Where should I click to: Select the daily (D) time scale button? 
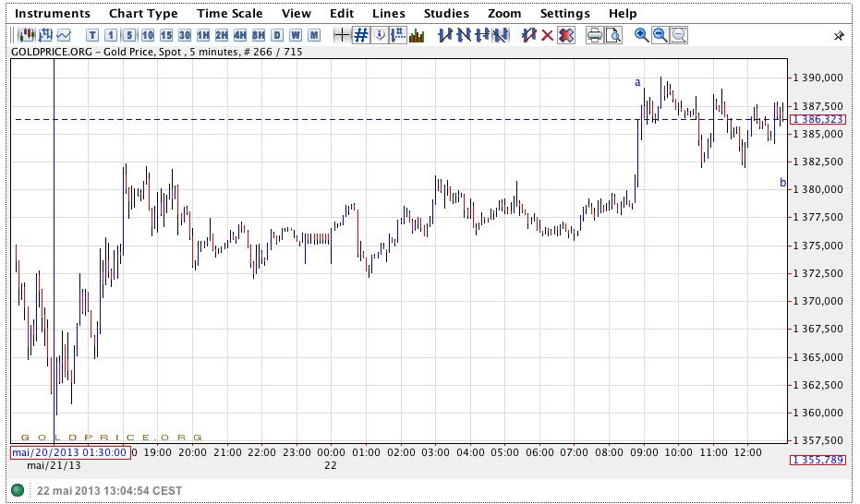click(x=277, y=35)
